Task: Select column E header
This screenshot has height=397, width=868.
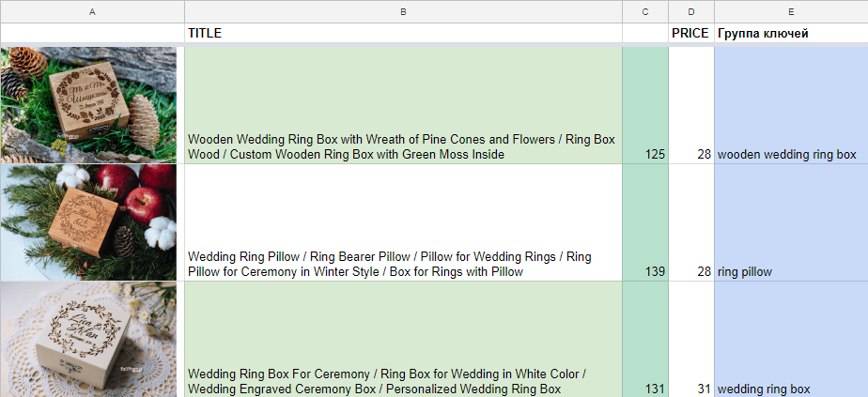Action: pyautogui.click(x=791, y=11)
